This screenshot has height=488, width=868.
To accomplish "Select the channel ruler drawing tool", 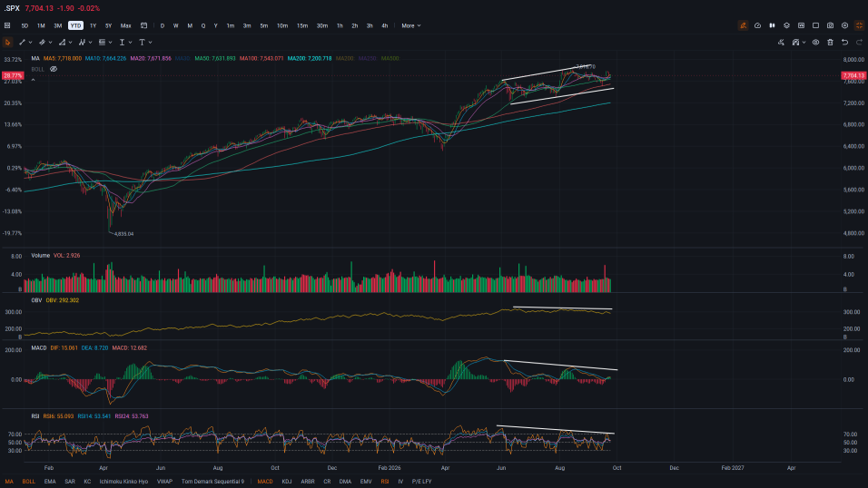I will click(x=42, y=42).
